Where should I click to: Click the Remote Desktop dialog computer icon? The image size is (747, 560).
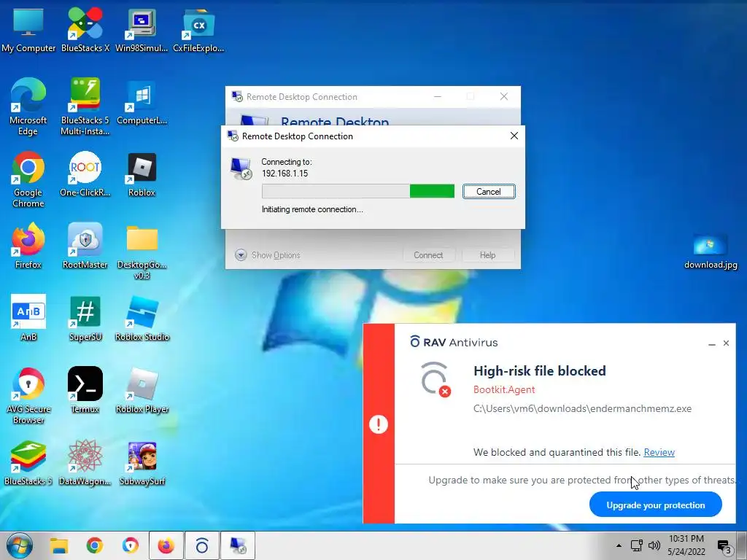(241, 168)
